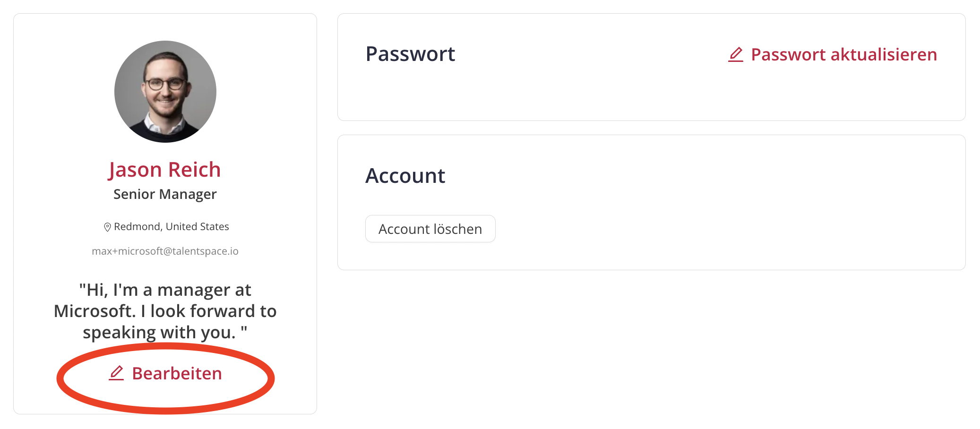Click the Senior Manager job title
Viewport: 980px width, 429px height.
click(x=165, y=194)
